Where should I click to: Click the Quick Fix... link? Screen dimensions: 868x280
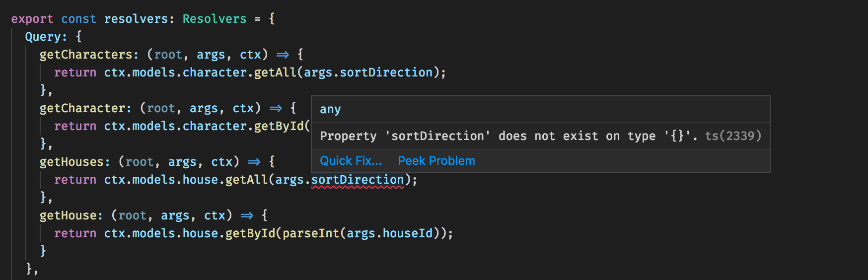pos(351,161)
